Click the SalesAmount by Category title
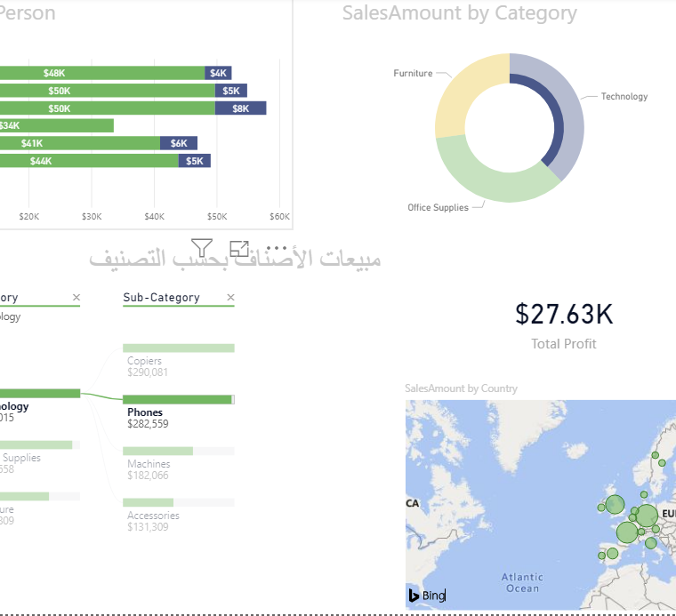Image resolution: width=676 pixels, height=616 pixels. [x=459, y=13]
